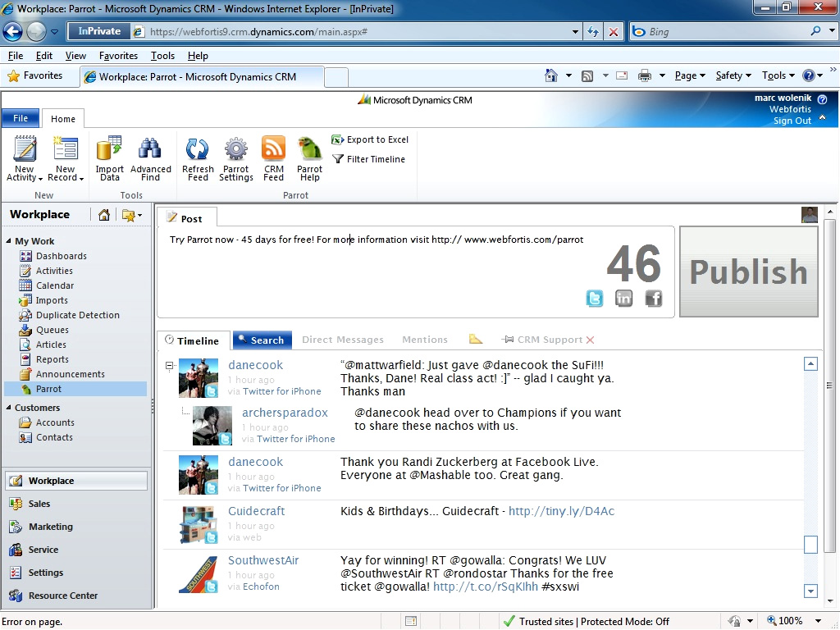This screenshot has width=840, height=630.
Task: Open the CRM Feed RSS icon
Action: click(273, 158)
